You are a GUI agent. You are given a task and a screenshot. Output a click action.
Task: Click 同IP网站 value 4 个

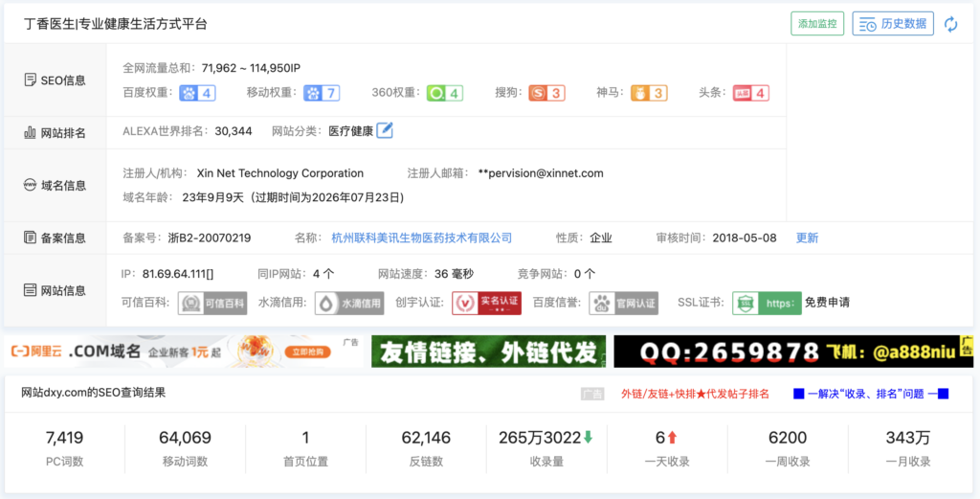(x=323, y=274)
